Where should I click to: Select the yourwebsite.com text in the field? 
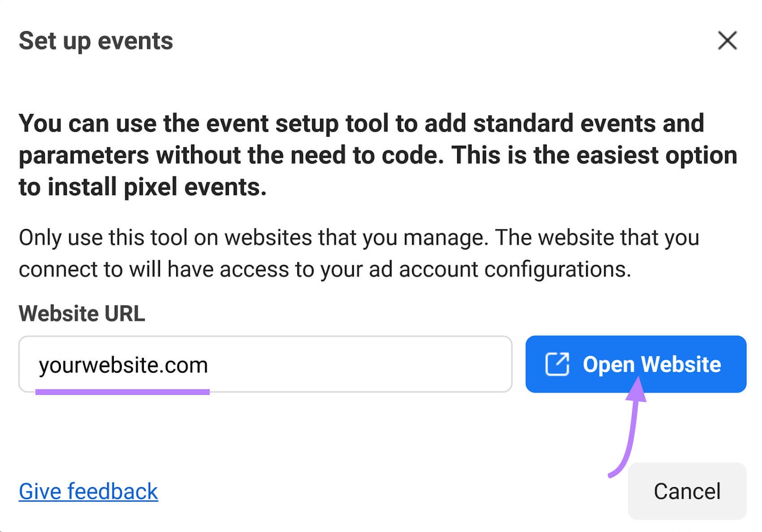[124, 365]
